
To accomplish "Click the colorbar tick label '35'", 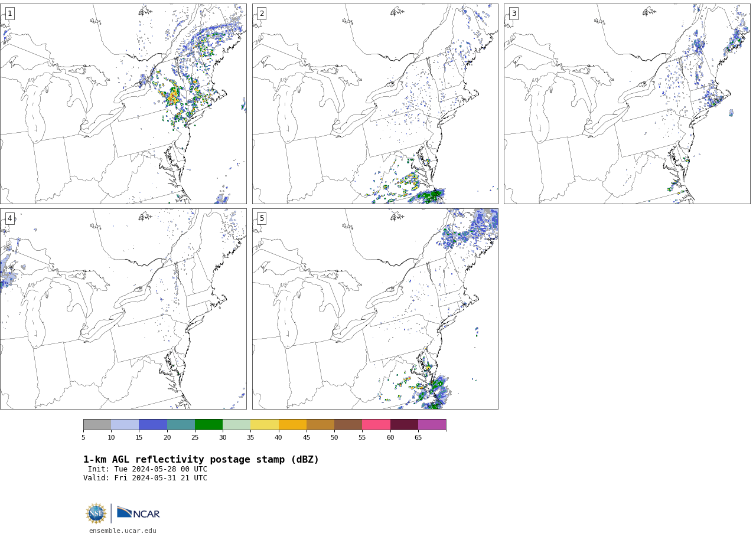I will 250,437.
